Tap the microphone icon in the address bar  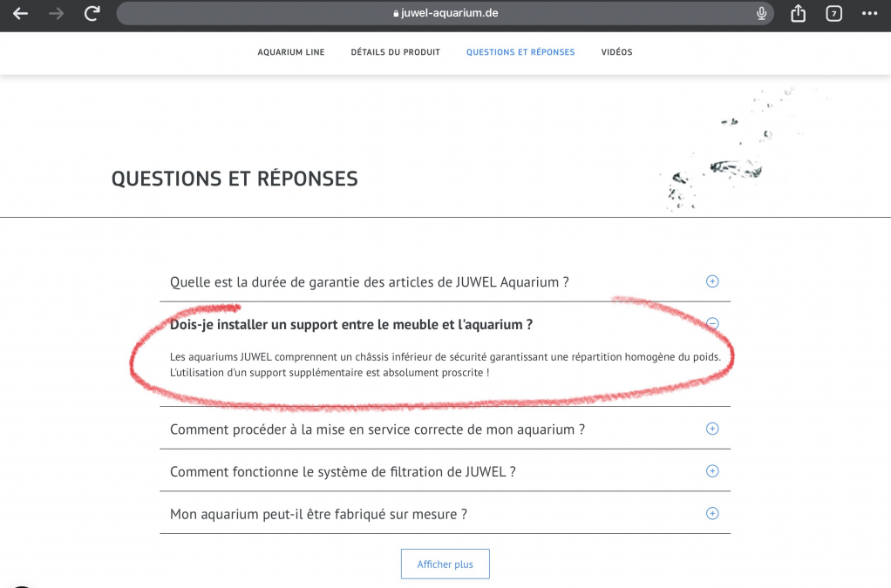[761, 14]
